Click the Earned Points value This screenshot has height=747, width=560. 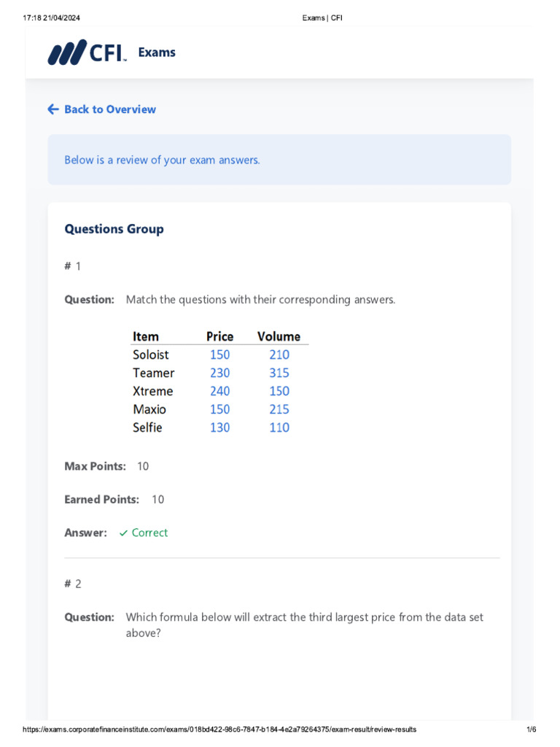158,500
